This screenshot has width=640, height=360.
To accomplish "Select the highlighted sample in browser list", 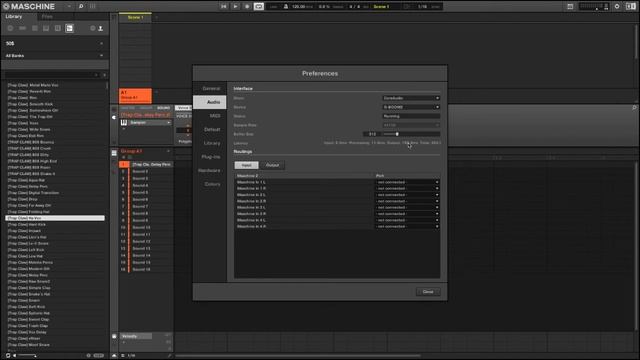I will pyautogui.click(x=55, y=218).
